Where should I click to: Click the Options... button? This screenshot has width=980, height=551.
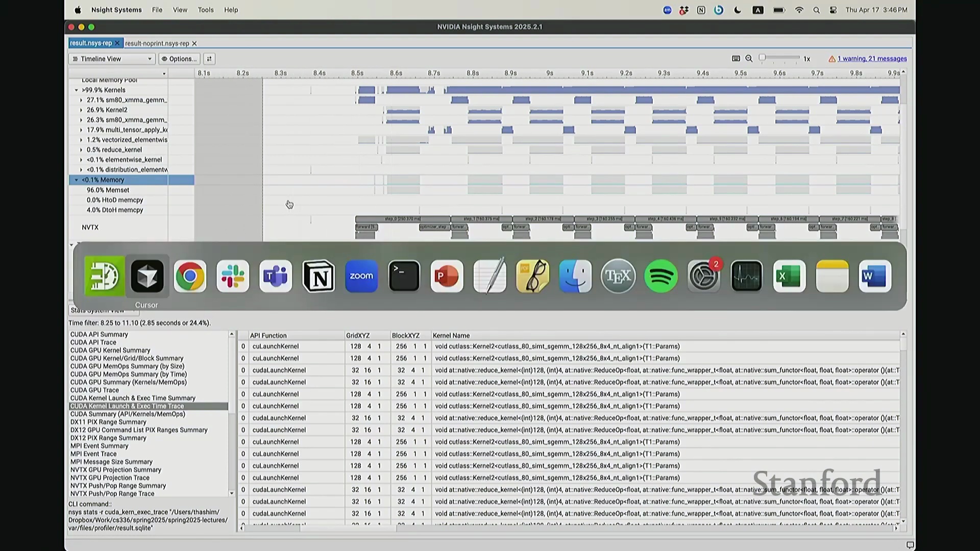[x=179, y=59]
